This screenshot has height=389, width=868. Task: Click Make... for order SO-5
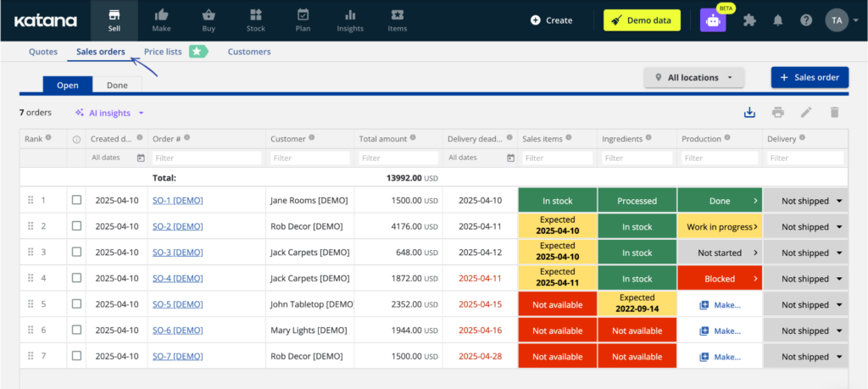[x=721, y=305]
